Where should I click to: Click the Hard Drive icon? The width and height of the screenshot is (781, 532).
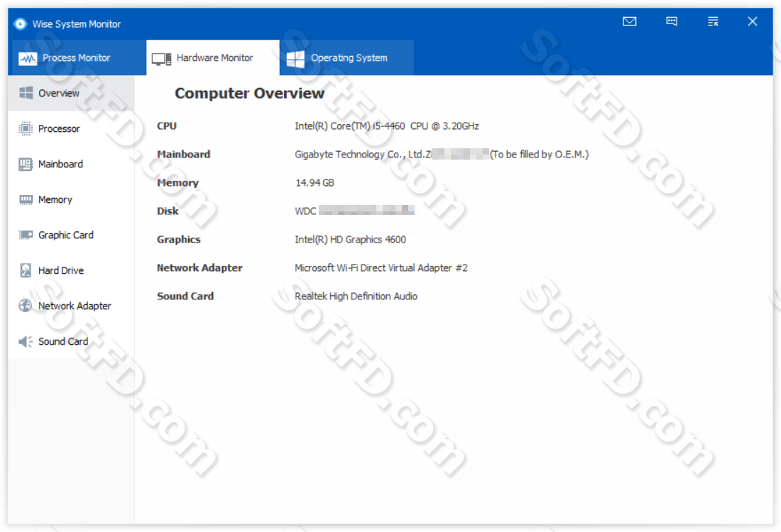pyautogui.click(x=26, y=270)
